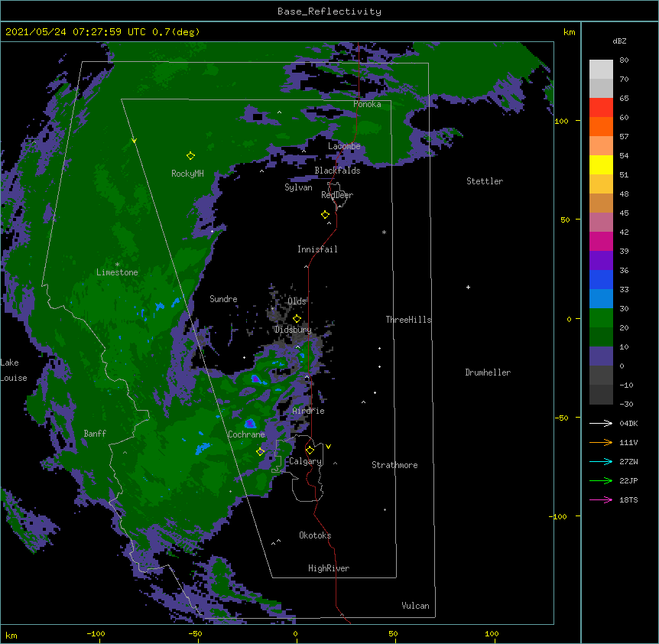Pick the magenta 42–39 dBZ color swatch
This screenshot has height=644, width=659.
pyautogui.click(x=601, y=241)
